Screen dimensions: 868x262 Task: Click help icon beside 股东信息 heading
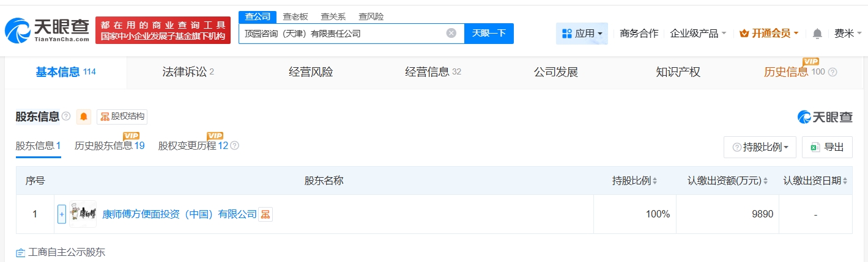[x=66, y=117]
